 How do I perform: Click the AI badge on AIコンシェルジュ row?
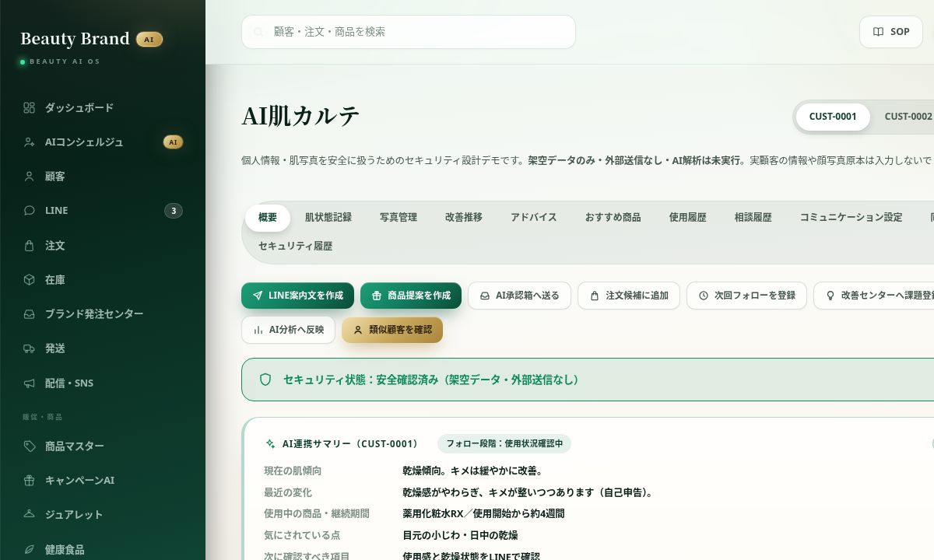click(173, 142)
